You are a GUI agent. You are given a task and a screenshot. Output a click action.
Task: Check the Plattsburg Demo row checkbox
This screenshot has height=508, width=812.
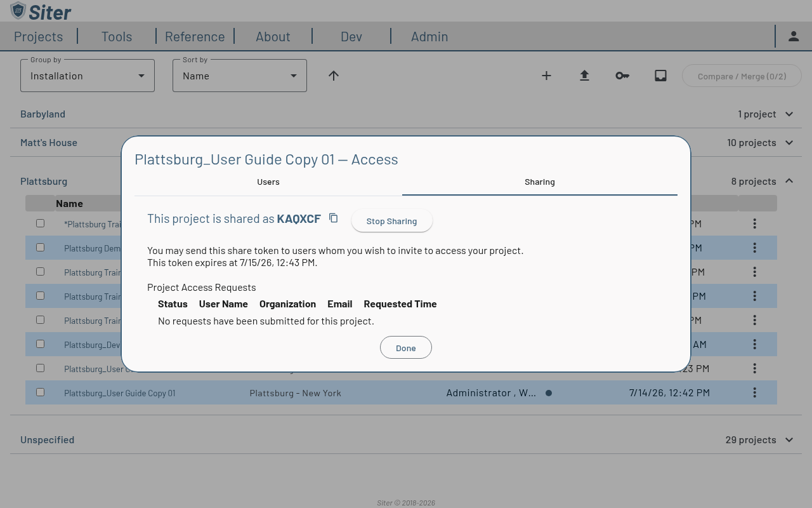click(x=40, y=248)
